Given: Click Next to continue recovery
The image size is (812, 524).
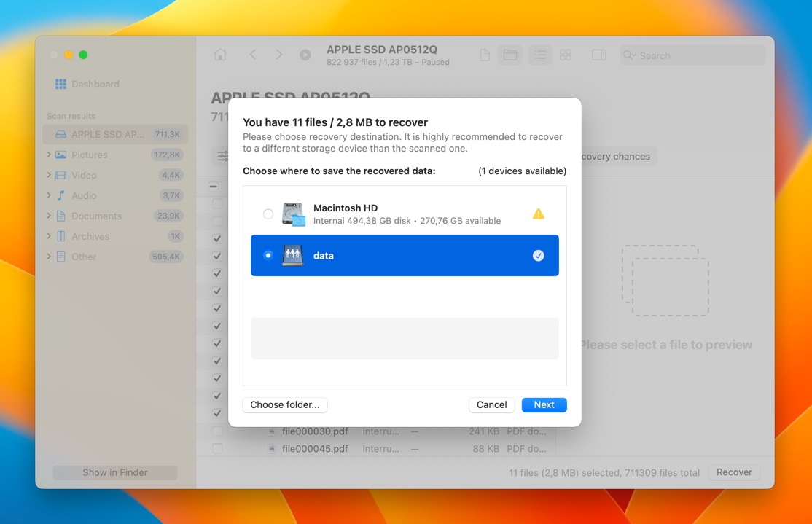Looking at the screenshot, I should coord(544,405).
